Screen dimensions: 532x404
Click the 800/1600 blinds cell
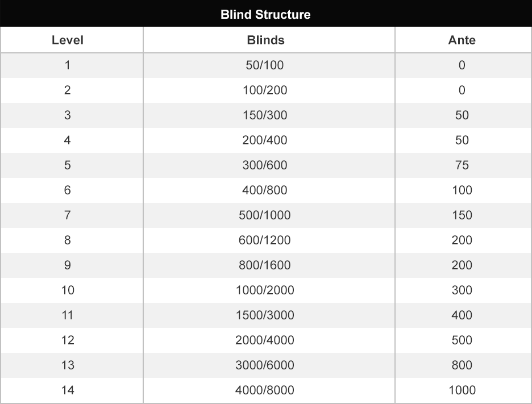(x=265, y=265)
